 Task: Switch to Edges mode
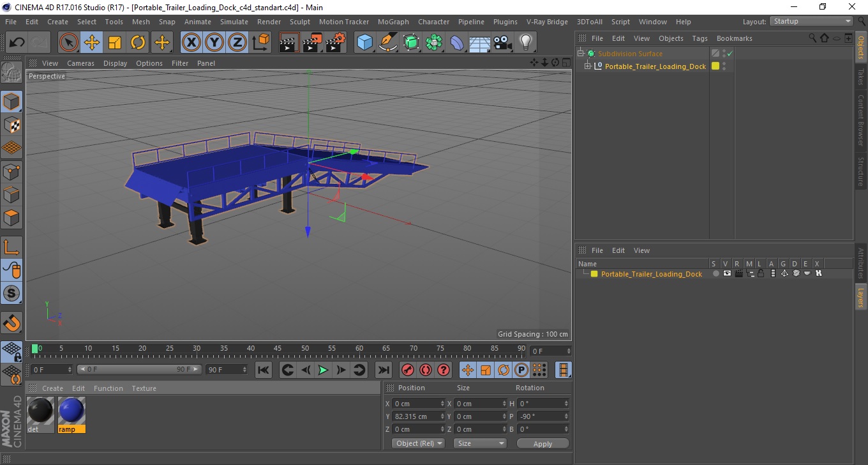(x=11, y=194)
